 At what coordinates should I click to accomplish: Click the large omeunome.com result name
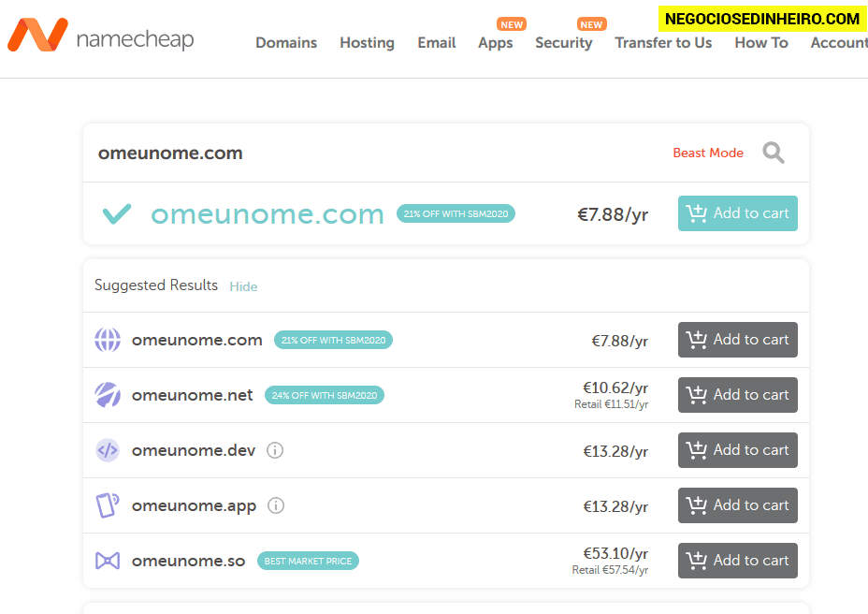point(268,214)
